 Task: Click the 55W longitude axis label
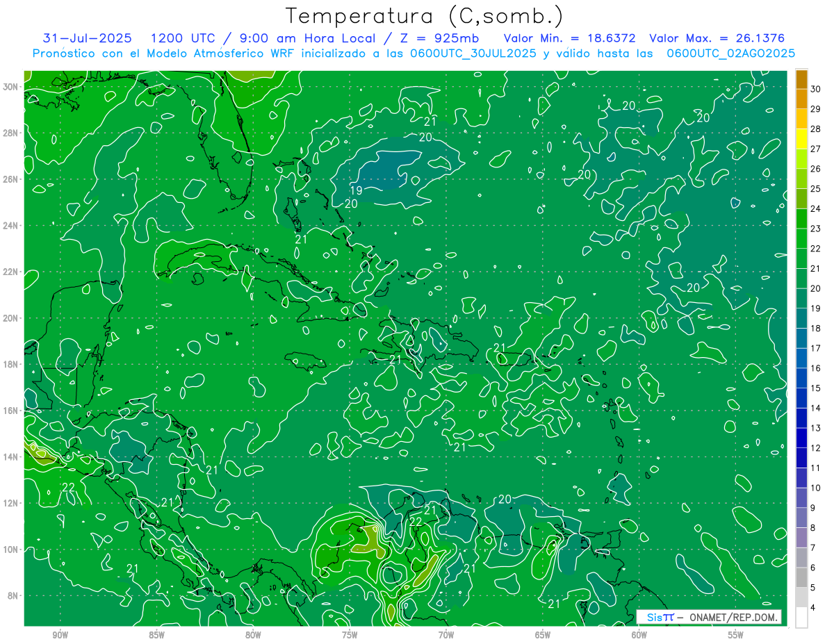[x=736, y=635]
